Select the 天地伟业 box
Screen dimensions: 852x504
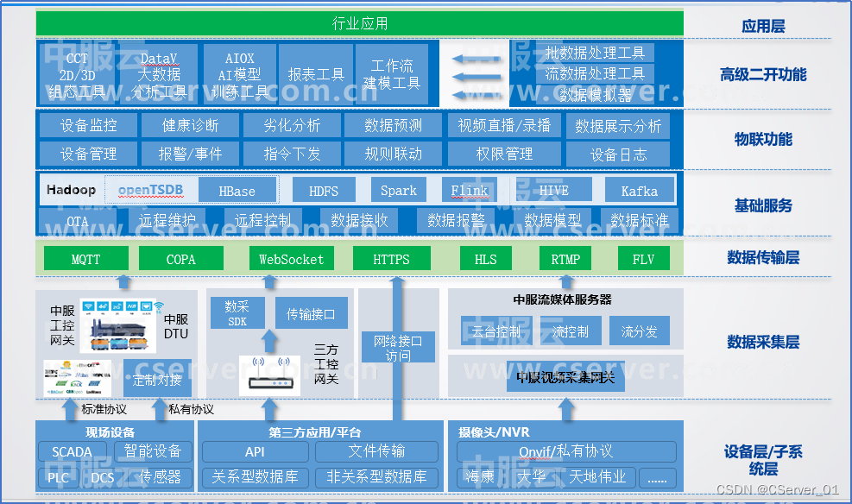coord(597,477)
